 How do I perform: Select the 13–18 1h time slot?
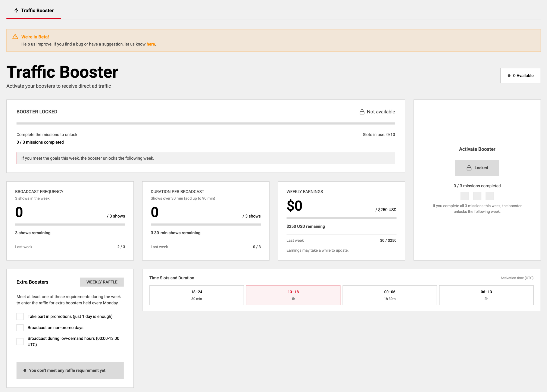click(x=293, y=295)
